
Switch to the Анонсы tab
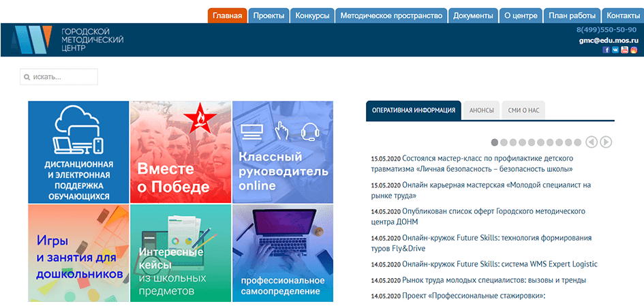point(481,110)
